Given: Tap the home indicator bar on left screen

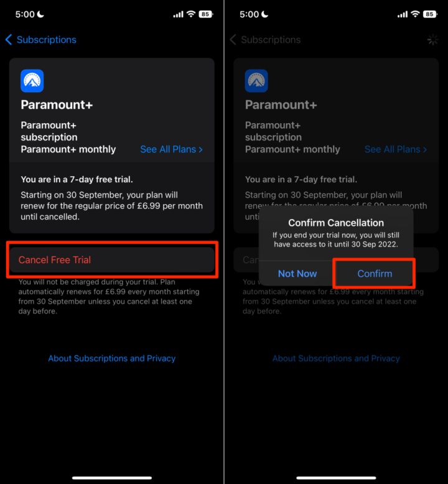Looking at the screenshot, I should (112, 478).
